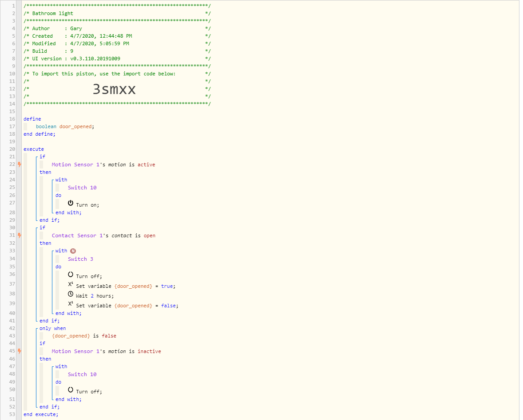The width and height of the screenshot is (523, 420).
Task: Click the 'if' keyword on line 44
Action: tap(42, 343)
